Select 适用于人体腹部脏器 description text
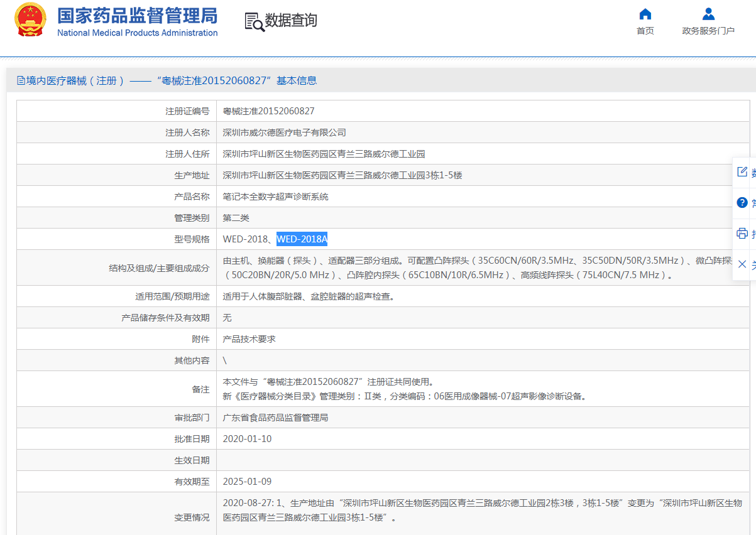Image resolution: width=756 pixels, height=535 pixels. pyautogui.click(x=309, y=296)
